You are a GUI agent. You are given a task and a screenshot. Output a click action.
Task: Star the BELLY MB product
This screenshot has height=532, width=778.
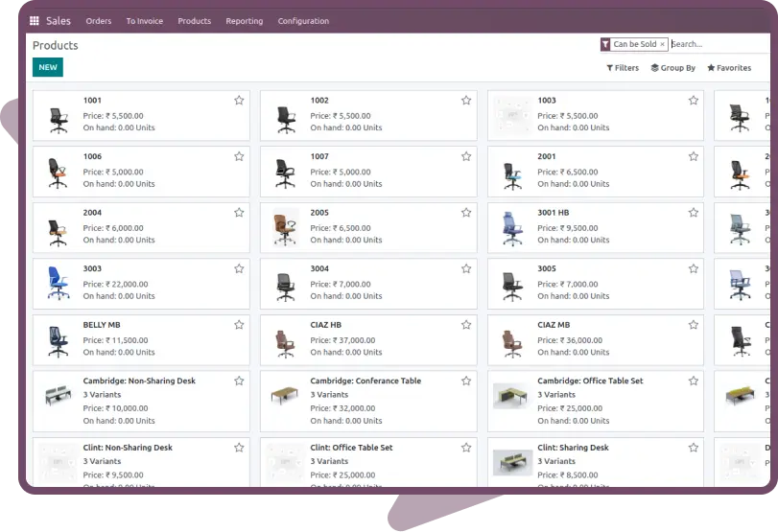tap(239, 326)
